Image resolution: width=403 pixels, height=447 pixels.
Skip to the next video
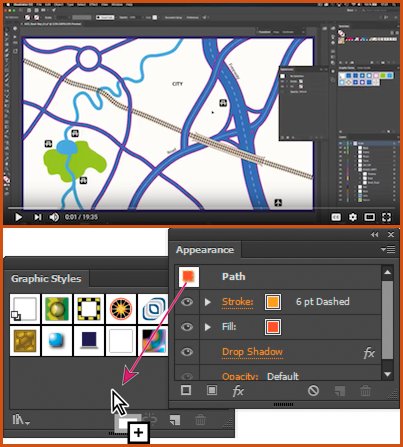tap(38, 217)
